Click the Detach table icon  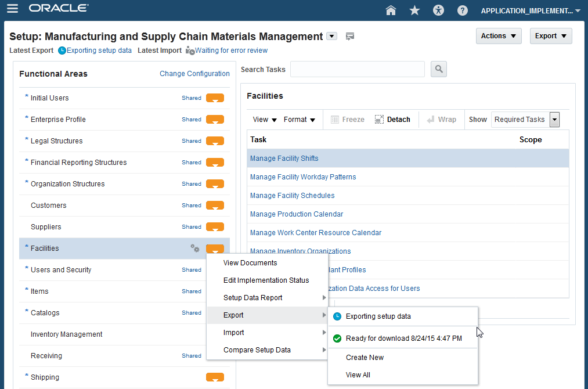[x=392, y=120]
